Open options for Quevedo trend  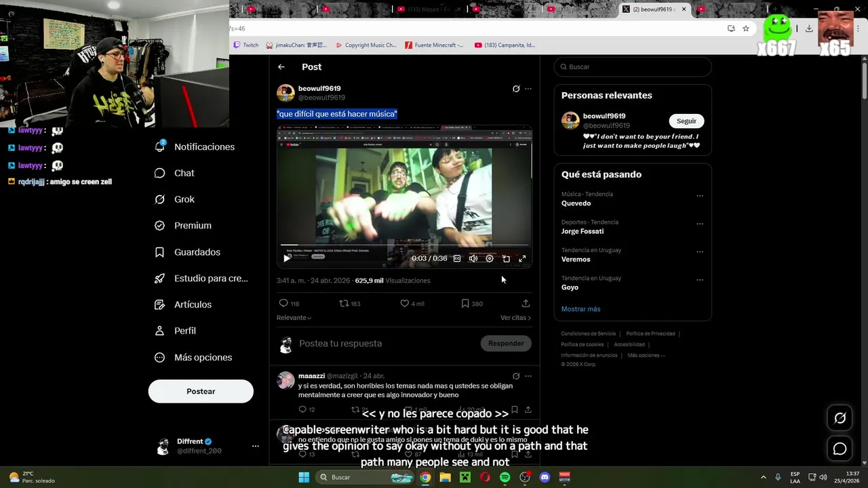click(x=700, y=196)
